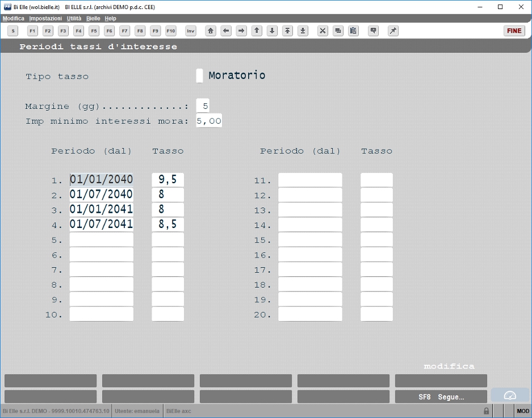Click the empty period 11 date field
This screenshot has width=532, height=418.
[310, 180]
